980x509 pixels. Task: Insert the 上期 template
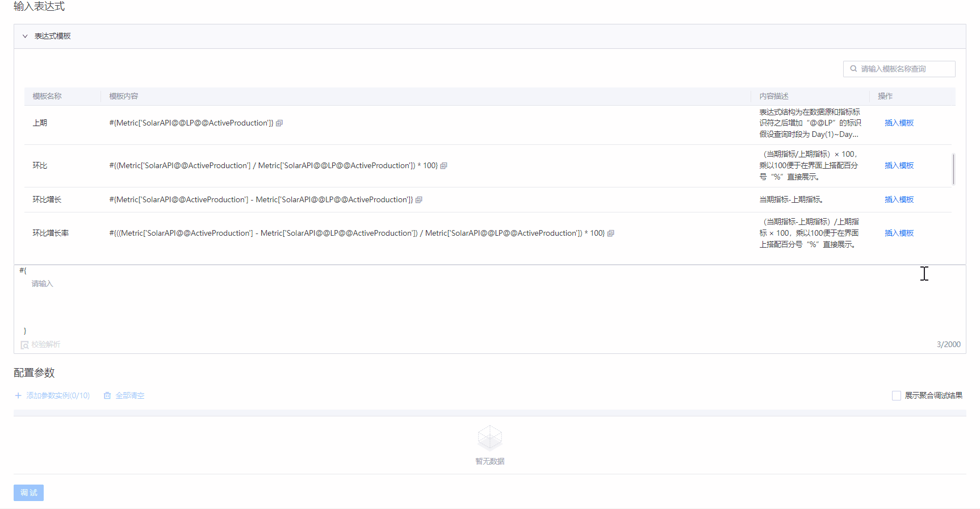pos(899,123)
